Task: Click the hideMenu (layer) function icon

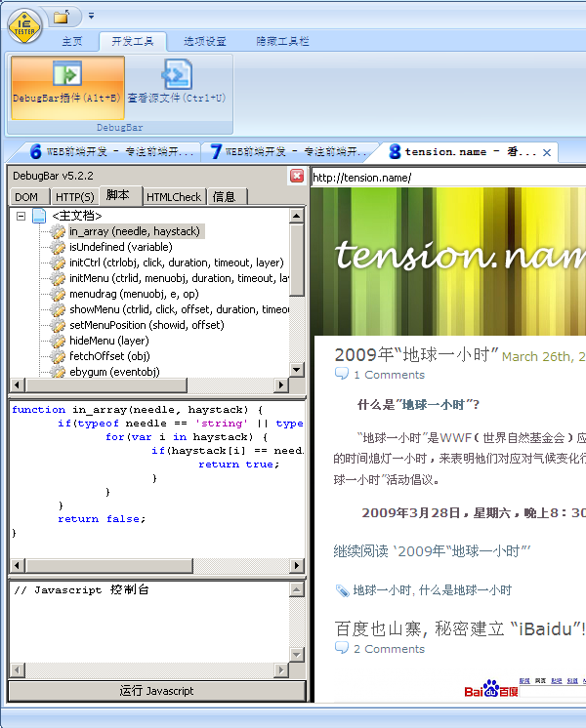Action: coord(58,341)
